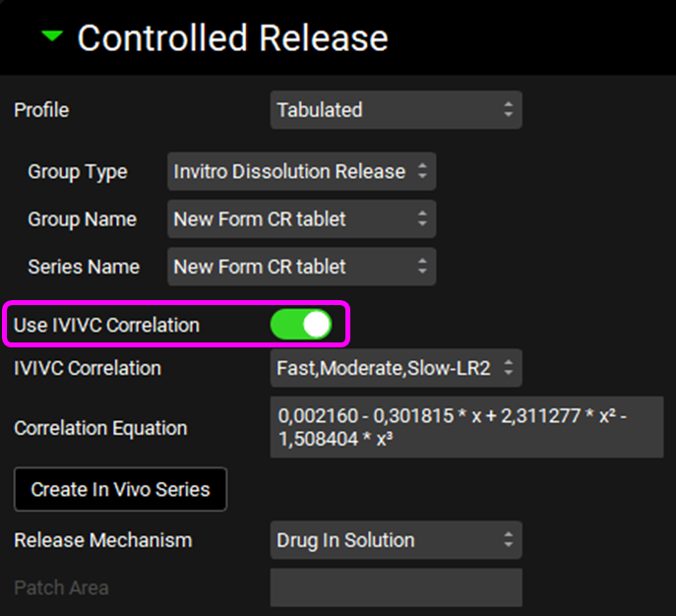Open the Profile dropdown showing Tabulated
Screen dimensions: 676x616
396,110
